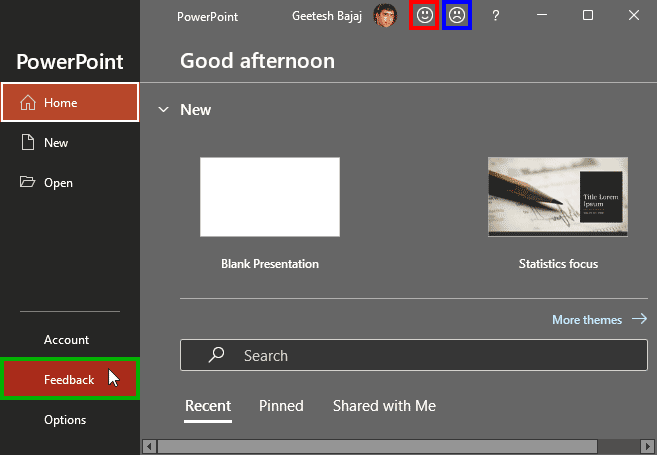657x455 pixels.
Task: Collapse the New section chevron
Action: (163, 110)
